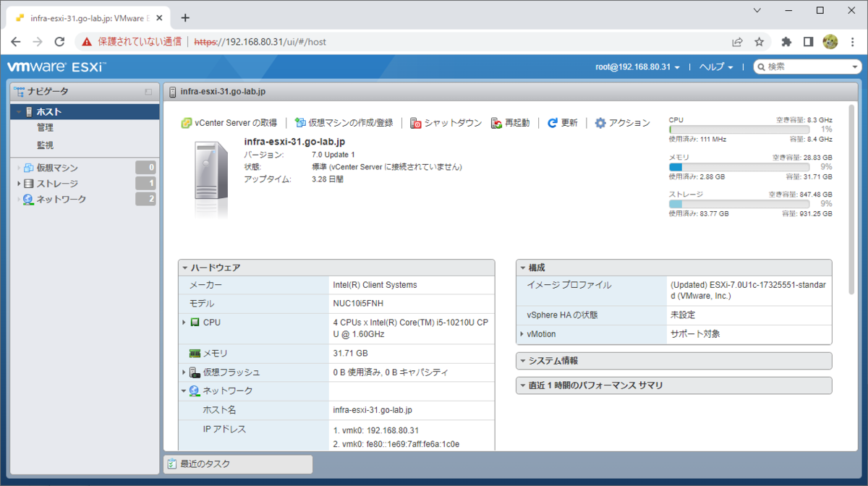Expand the ストレージ tree node

19,184
